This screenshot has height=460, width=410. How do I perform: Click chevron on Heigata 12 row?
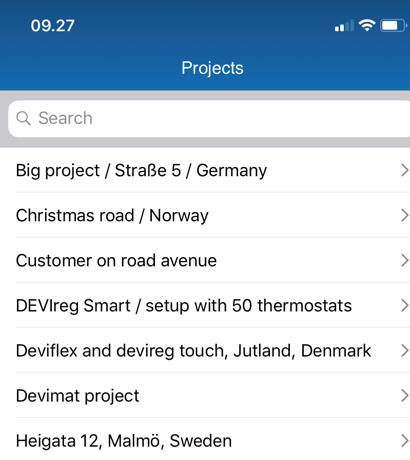404,440
